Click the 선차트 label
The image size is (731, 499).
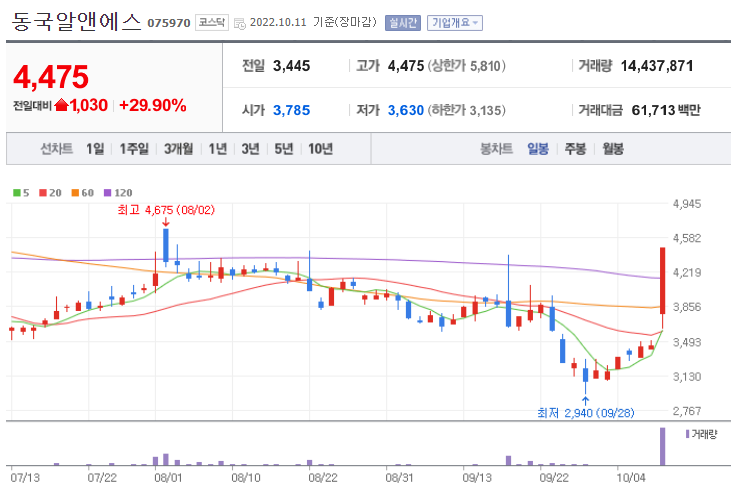[x=56, y=149]
